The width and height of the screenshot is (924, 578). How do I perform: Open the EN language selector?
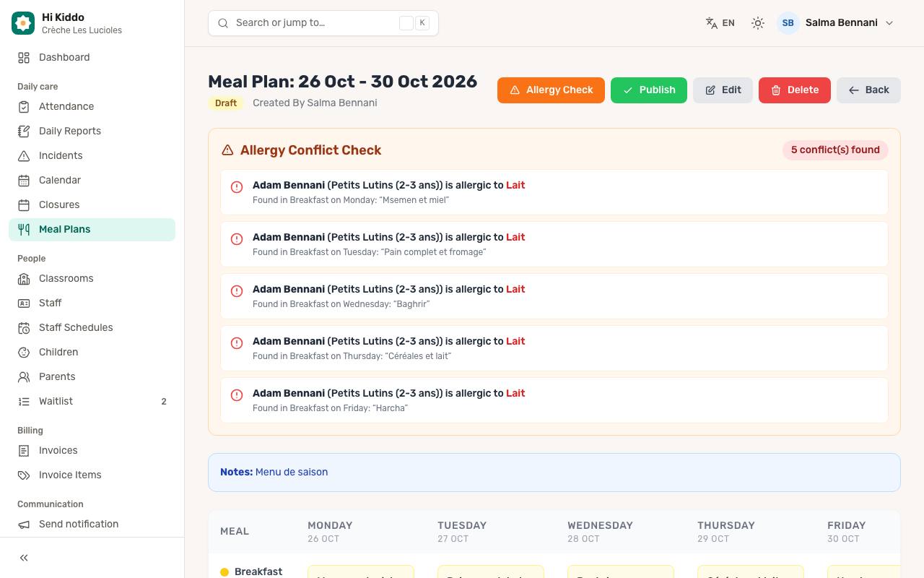720,23
